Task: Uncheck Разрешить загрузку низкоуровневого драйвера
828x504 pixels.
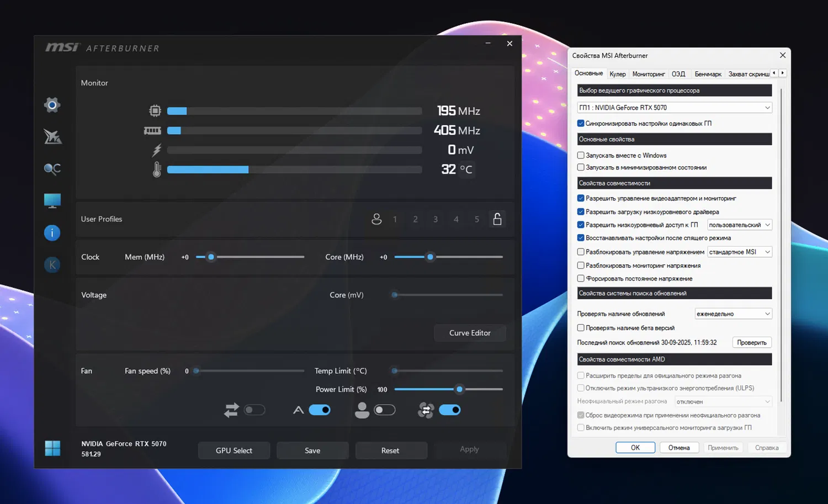Action: pyautogui.click(x=581, y=212)
